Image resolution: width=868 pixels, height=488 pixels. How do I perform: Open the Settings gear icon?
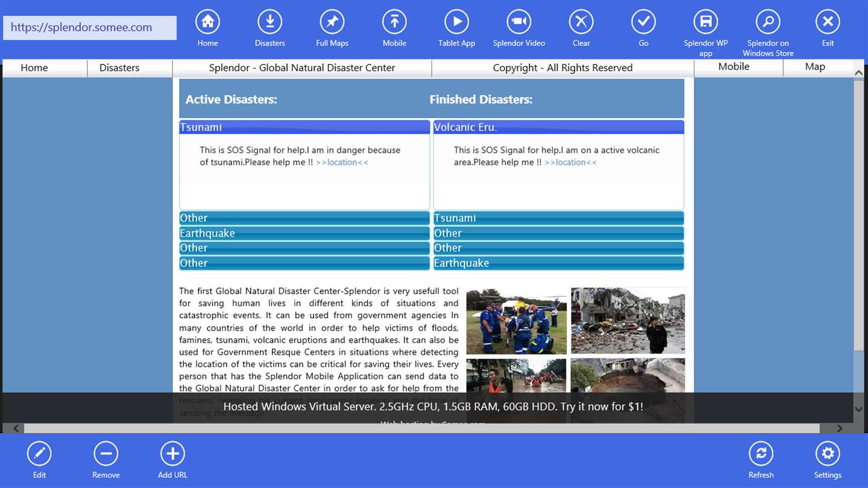(828, 454)
